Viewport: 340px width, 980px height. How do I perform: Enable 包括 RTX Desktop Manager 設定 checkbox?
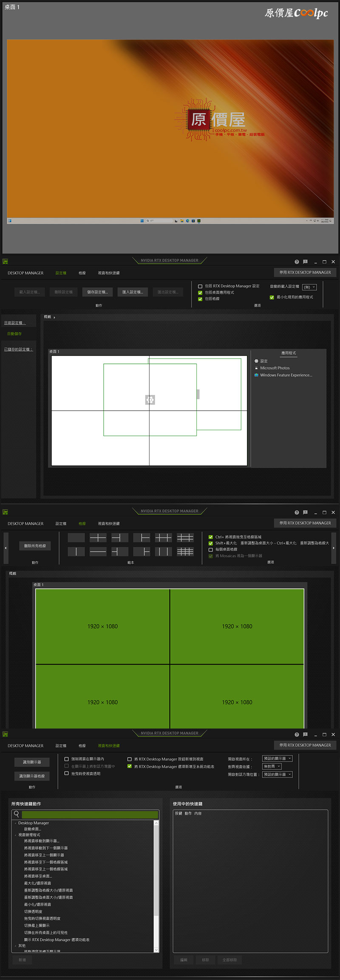(x=200, y=286)
